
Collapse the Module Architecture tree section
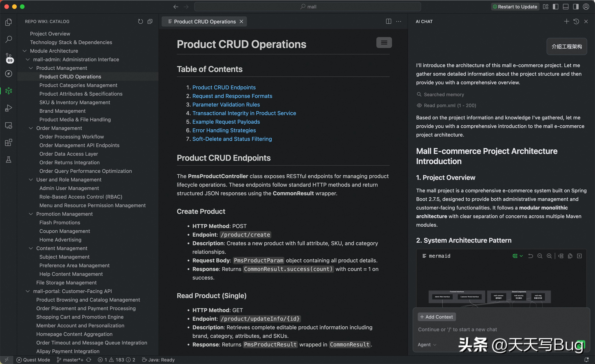tap(24, 51)
